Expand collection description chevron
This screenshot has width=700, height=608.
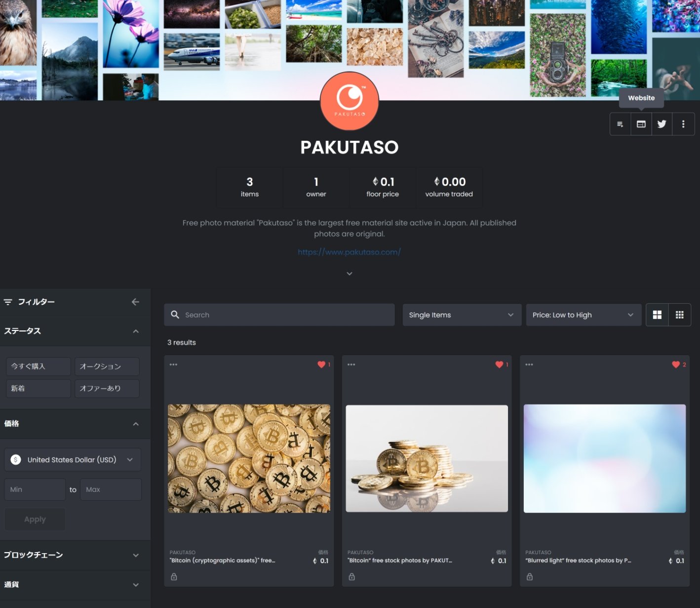[350, 274]
